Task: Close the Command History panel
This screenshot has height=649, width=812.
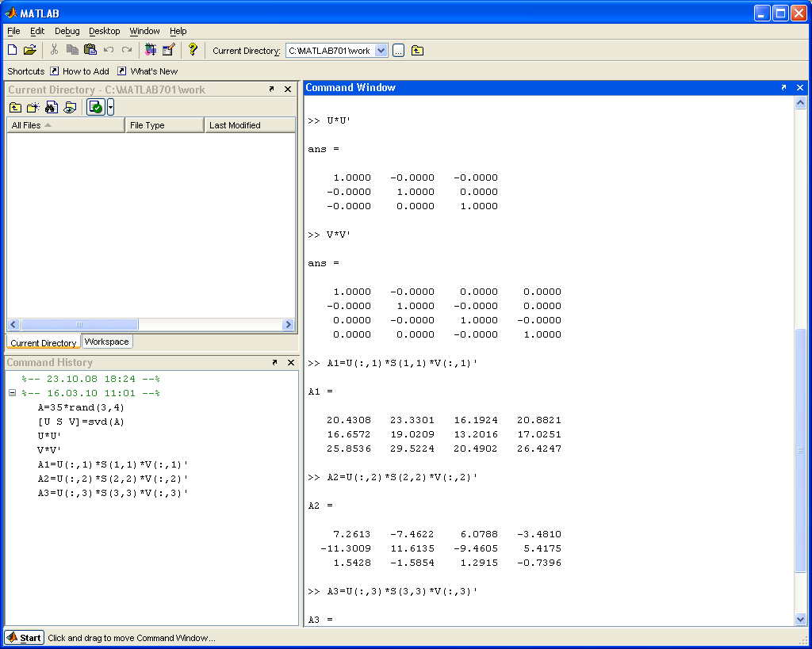Action: click(x=291, y=362)
